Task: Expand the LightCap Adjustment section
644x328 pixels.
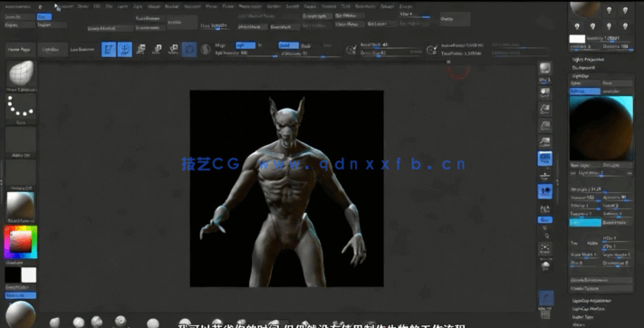Action: (591, 301)
